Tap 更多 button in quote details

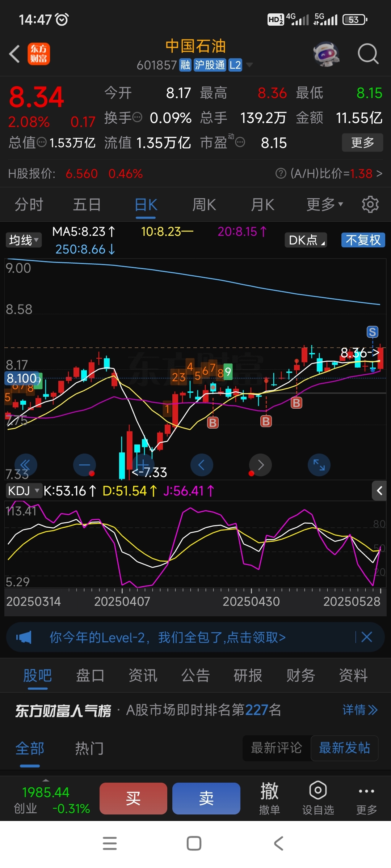[x=362, y=142]
